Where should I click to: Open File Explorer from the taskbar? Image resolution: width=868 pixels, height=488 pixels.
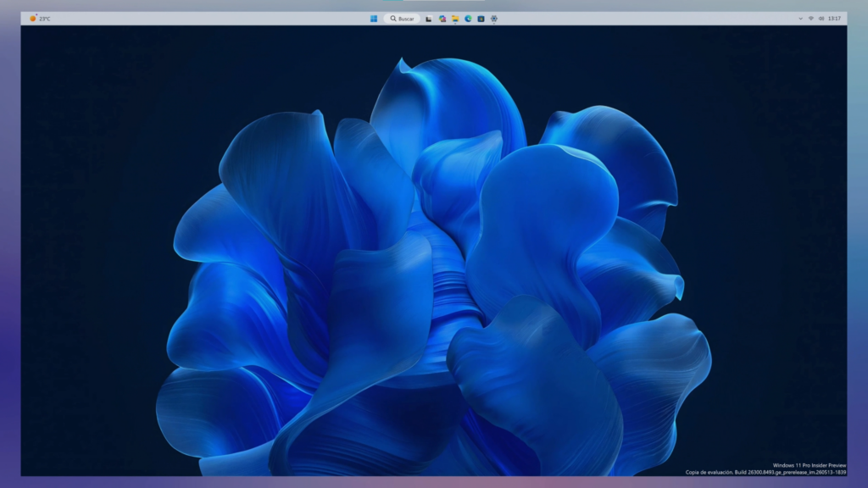click(x=455, y=19)
